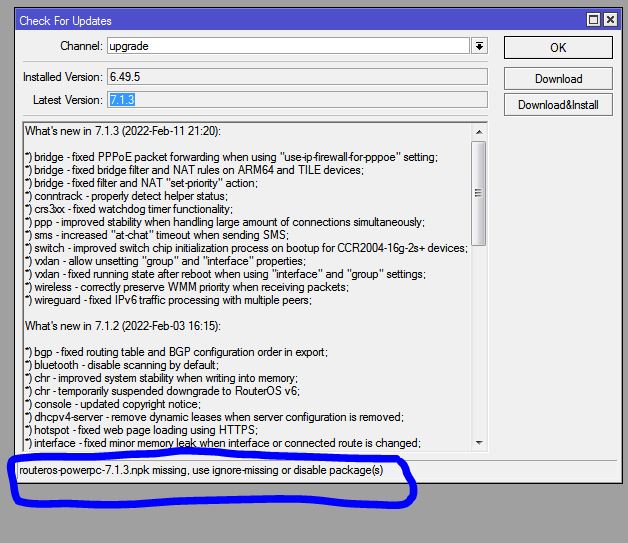Close the Check For Updates window
This screenshot has width=628, height=543.
click(x=610, y=20)
